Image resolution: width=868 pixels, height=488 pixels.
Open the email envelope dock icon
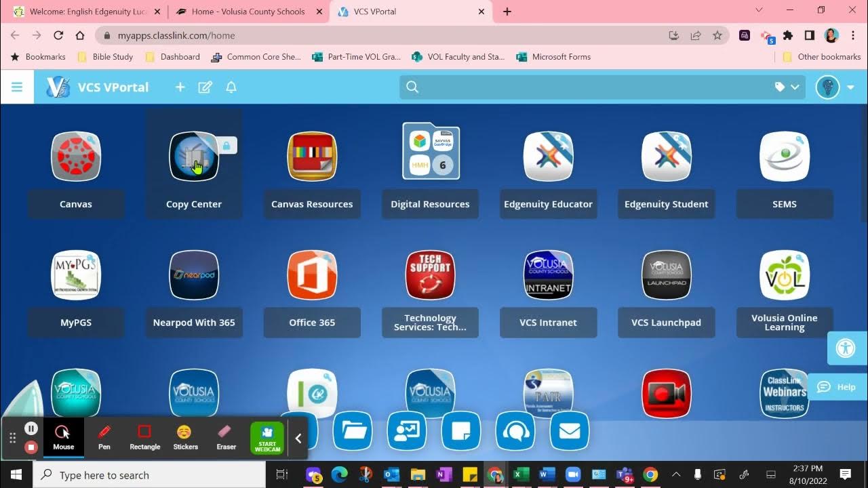pyautogui.click(x=570, y=431)
